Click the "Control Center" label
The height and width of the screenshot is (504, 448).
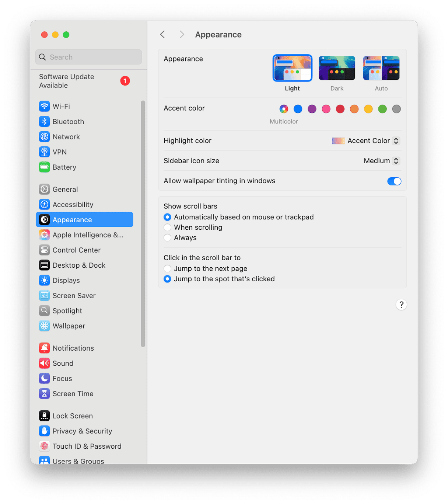pos(77,250)
